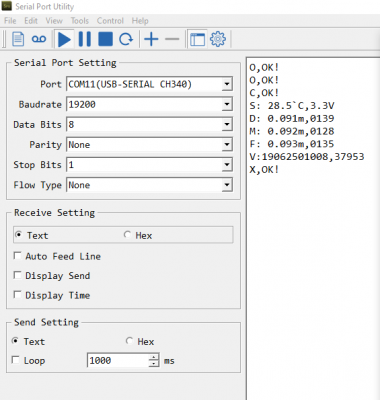Start the serial connection with Play
The width and height of the screenshot is (380, 400).
pyautogui.click(x=64, y=39)
